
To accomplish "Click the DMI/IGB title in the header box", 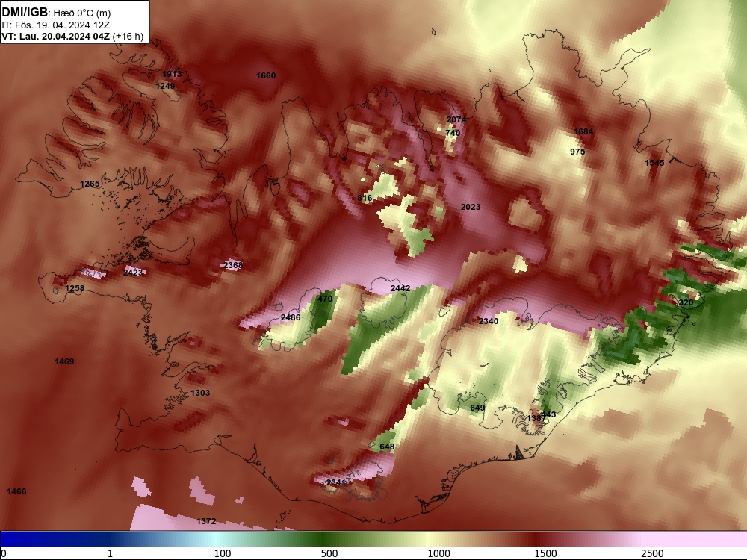I will 25,12.
